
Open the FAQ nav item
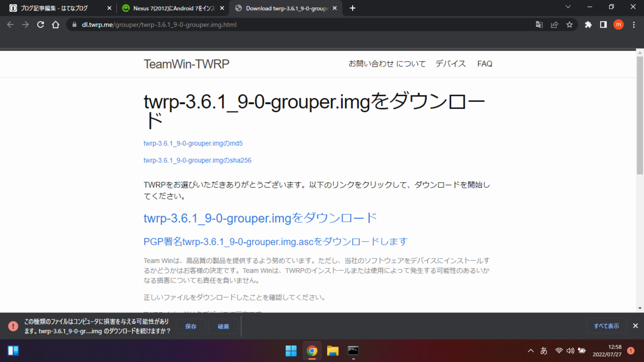[x=485, y=64]
